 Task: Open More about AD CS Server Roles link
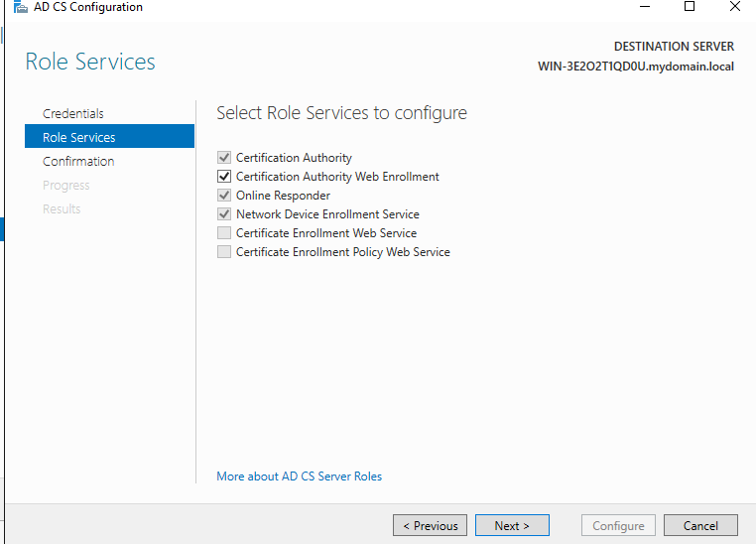click(299, 476)
